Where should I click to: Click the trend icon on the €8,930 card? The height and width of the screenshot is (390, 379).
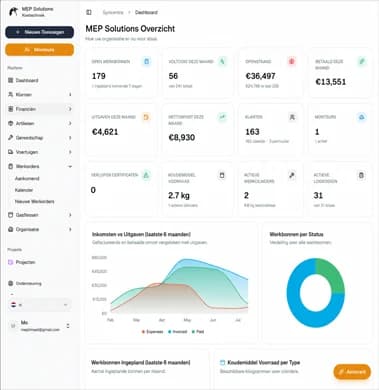(222, 117)
